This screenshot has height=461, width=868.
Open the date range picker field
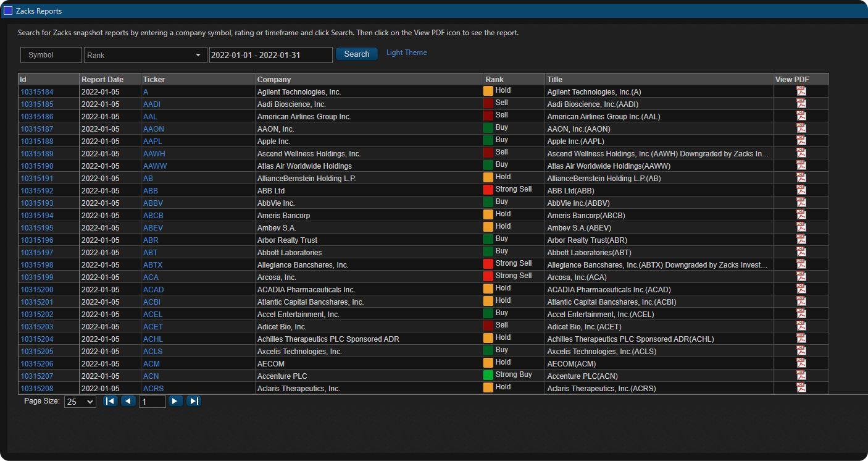tap(270, 55)
